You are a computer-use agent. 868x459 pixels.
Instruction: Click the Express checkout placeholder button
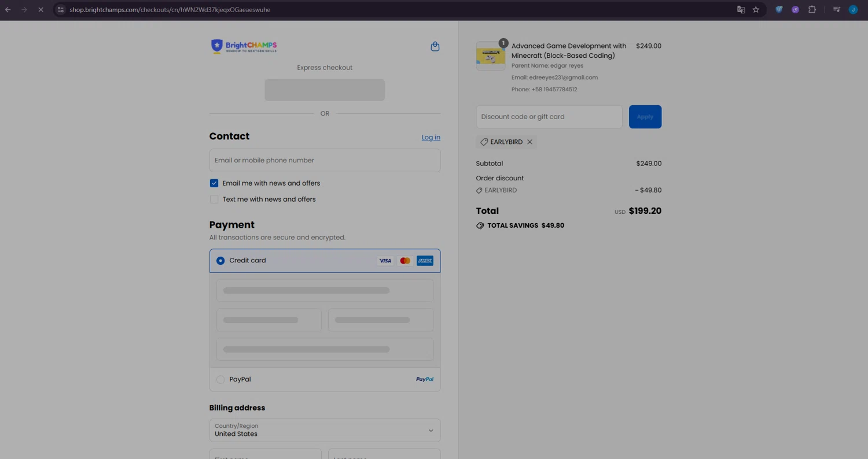coord(325,90)
